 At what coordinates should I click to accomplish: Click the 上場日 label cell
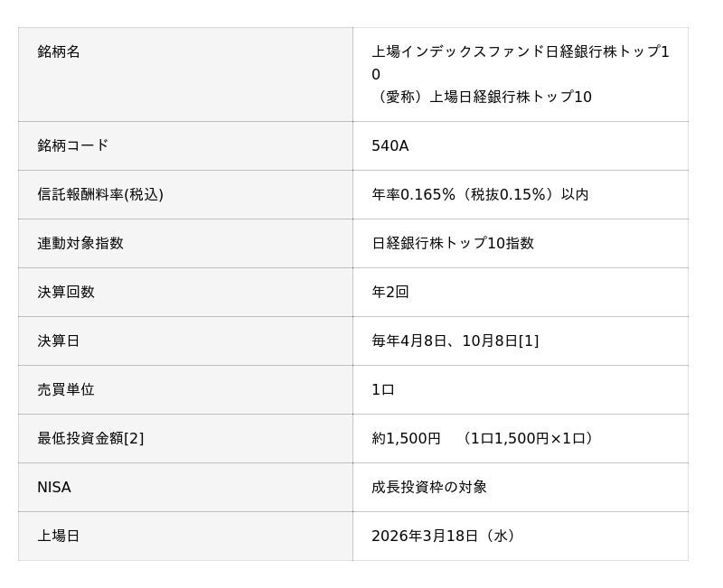click(x=58, y=536)
